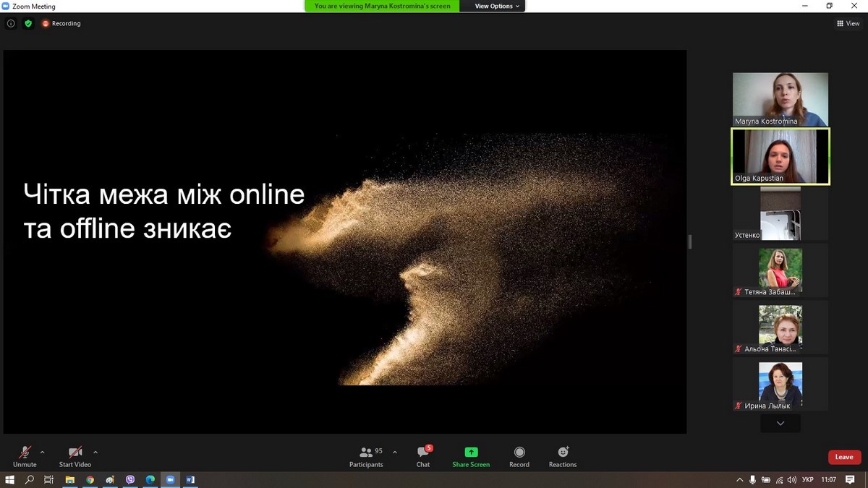Image resolution: width=868 pixels, height=488 pixels.
Task: Select Maryna Kostromina's video thumbnail
Action: pos(780,99)
